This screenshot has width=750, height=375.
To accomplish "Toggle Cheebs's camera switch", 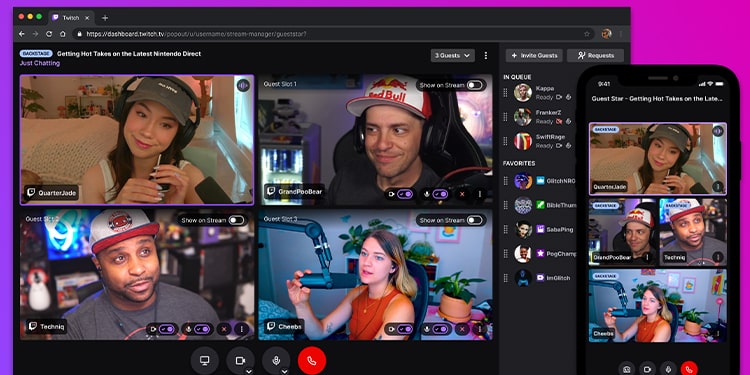I will 405,329.
